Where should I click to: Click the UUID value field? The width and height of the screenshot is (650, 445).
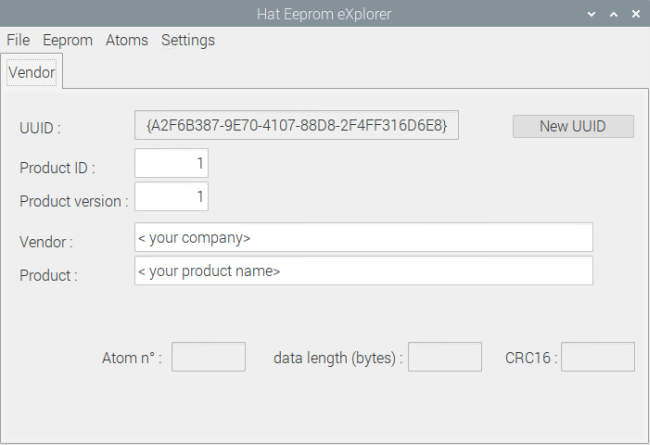tap(296, 125)
